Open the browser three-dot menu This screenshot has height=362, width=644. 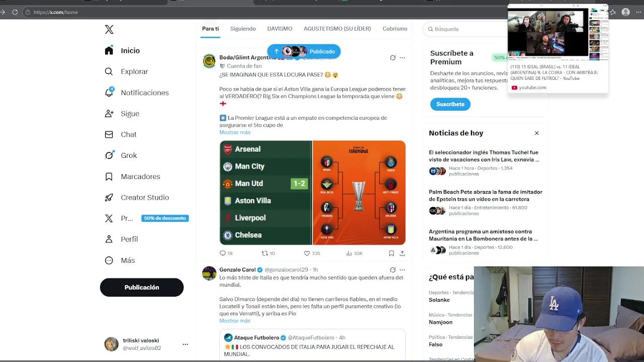[639, 12]
